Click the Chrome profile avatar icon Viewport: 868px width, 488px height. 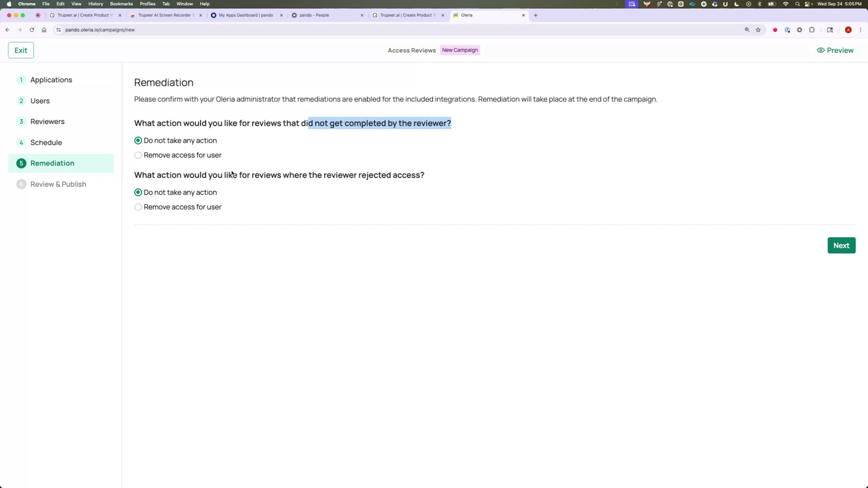tap(849, 30)
